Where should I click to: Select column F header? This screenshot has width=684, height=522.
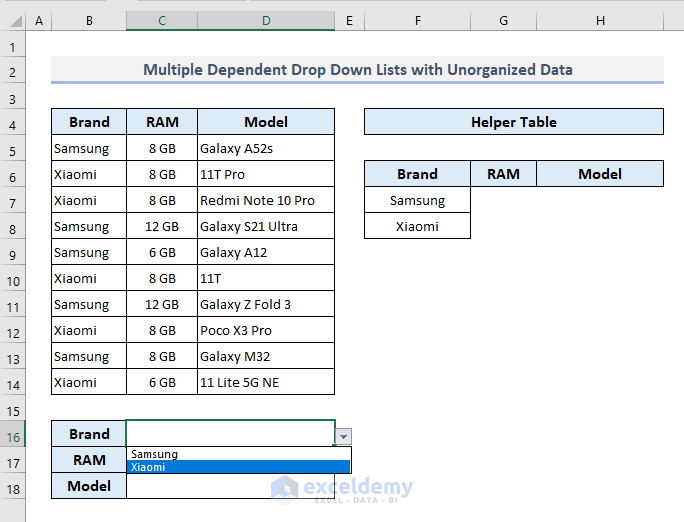coord(417,20)
